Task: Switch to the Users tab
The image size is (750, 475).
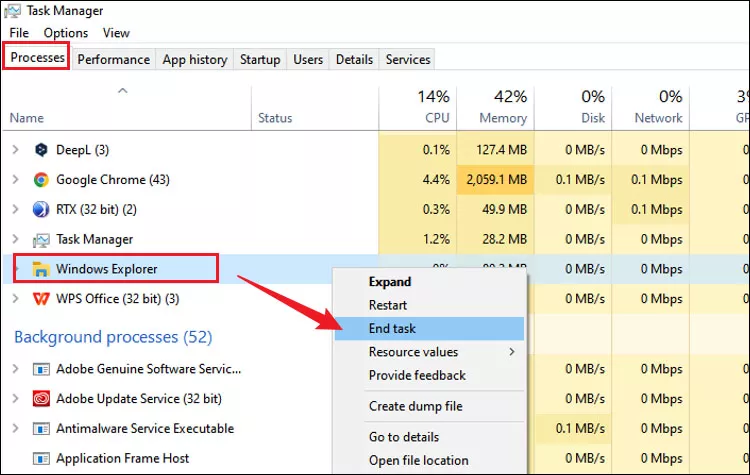Action: pyautogui.click(x=308, y=59)
